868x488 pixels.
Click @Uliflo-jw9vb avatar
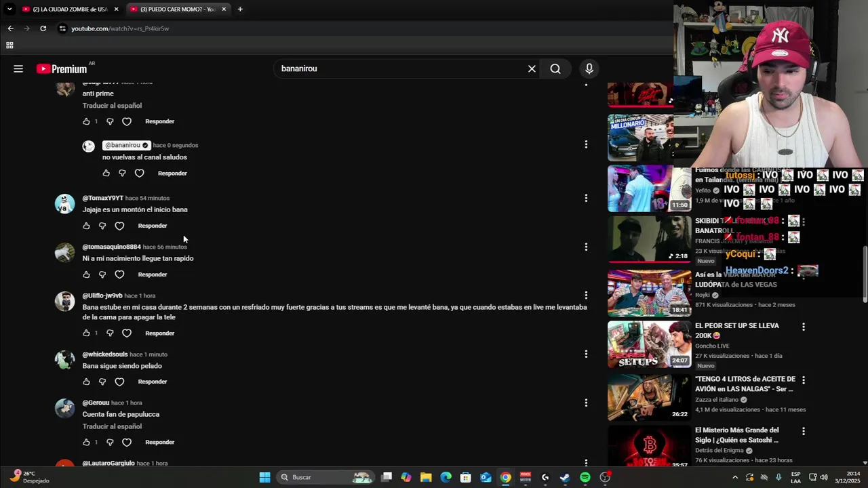(64, 301)
